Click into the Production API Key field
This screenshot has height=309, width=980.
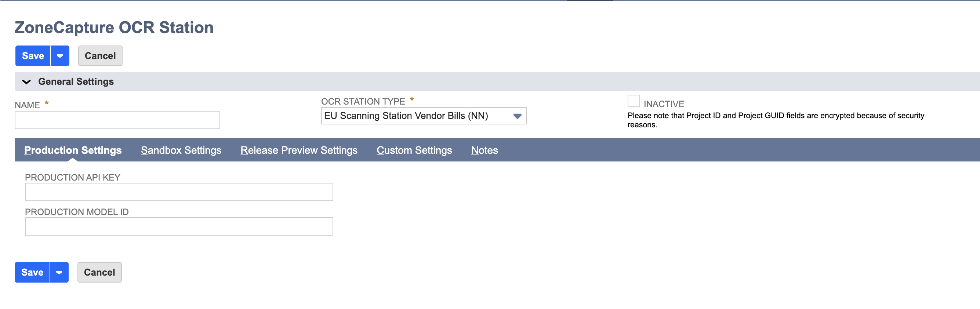(179, 192)
